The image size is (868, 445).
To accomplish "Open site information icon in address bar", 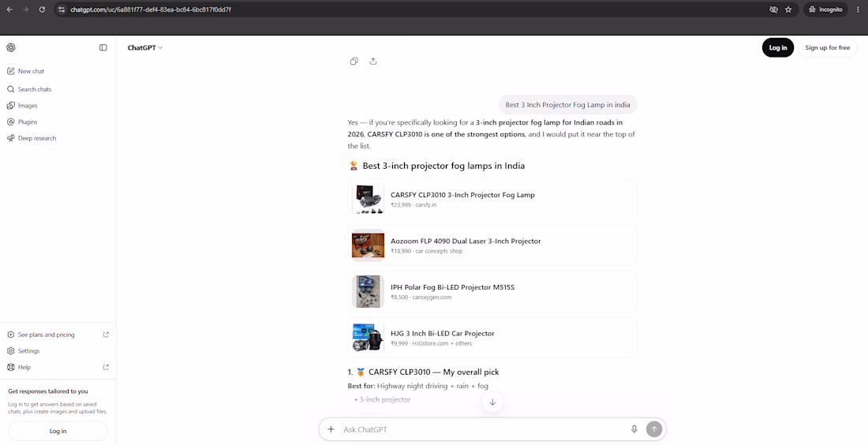I will pyautogui.click(x=62, y=9).
